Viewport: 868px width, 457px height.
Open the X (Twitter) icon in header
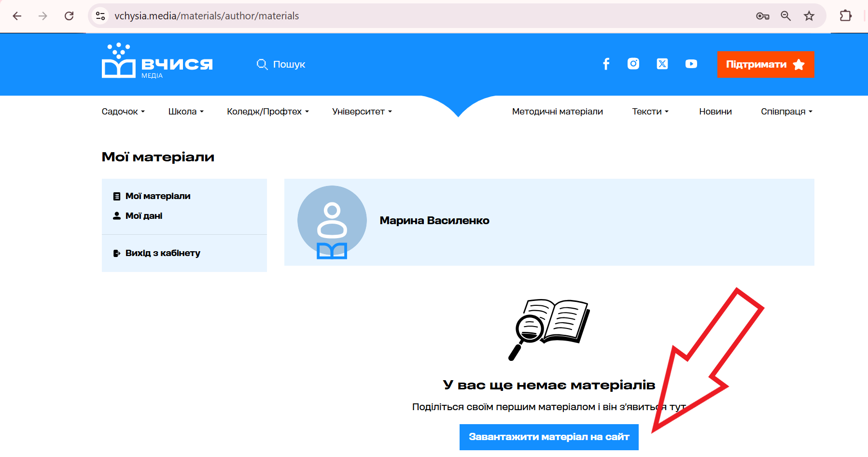pyautogui.click(x=662, y=64)
